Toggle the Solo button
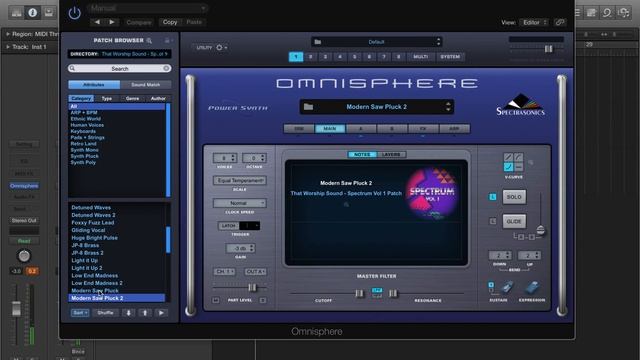Image resolution: width=640 pixels, height=360 pixels. (514, 197)
